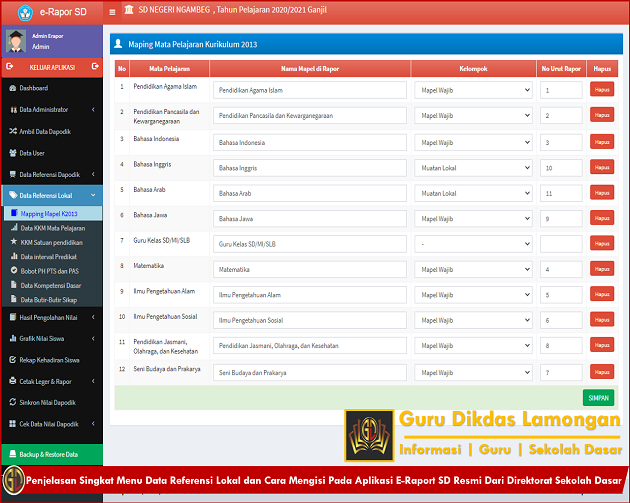Viewport: 630px width, 503px height.
Task: Open the Dashboard menu item
Action: point(52,88)
